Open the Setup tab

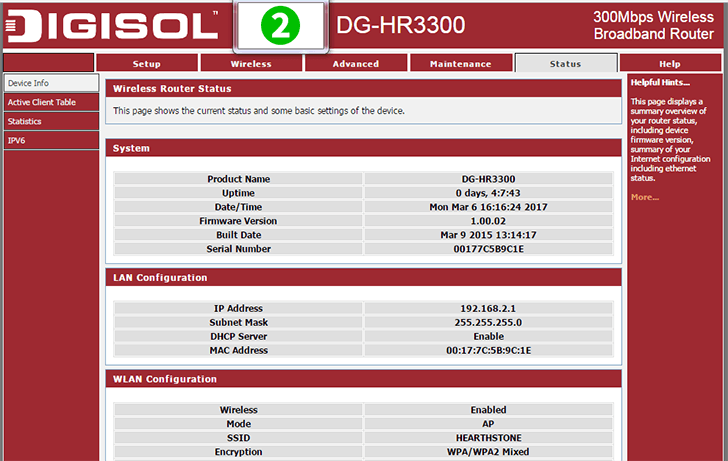(147, 64)
